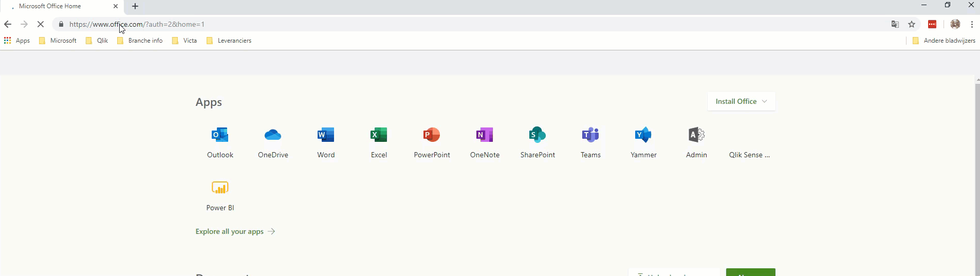Select the Microsoft Office Home tab
Screen dimensions: 980x276
point(62,6)
